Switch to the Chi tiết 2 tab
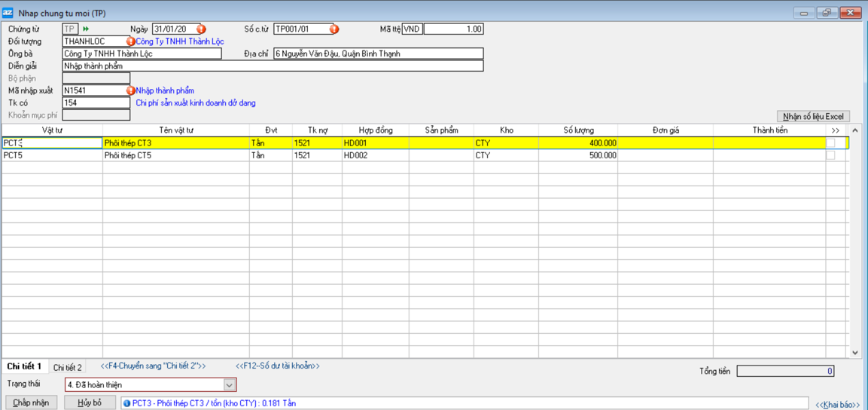Image resolution: width=868 pixels, height=410 pixels. pyautogui.click(x=68, y=367)
